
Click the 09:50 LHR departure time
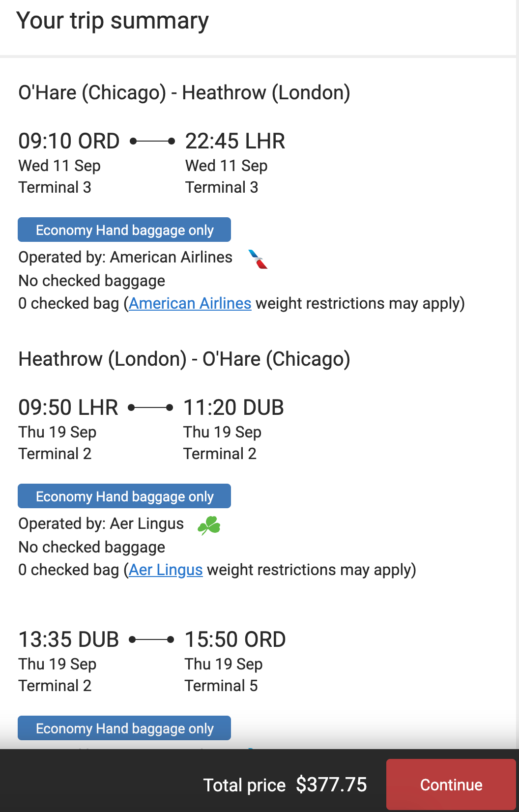(68, 408)
